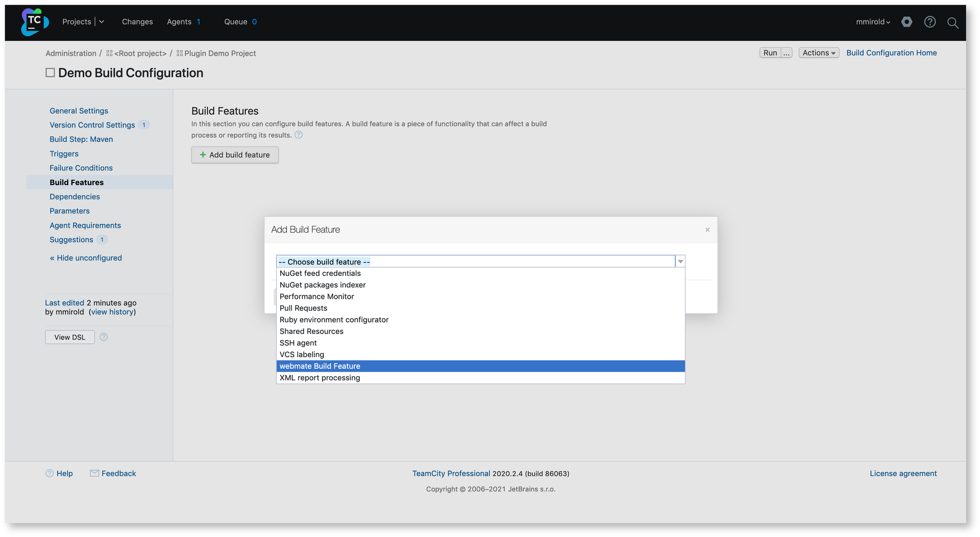980x537 pixels.
Task: Click the build feature dropdown arrow
Action: [x=680, y=262]
